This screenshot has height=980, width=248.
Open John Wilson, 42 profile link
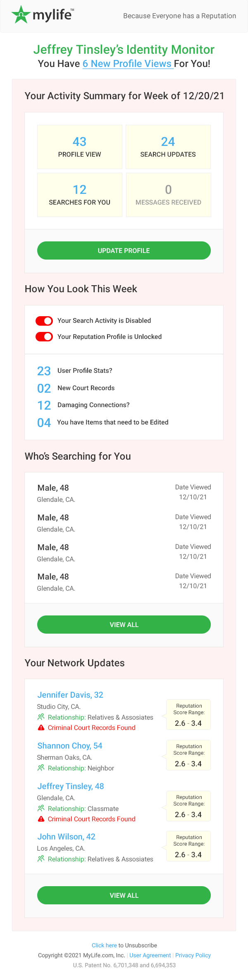(67, 837)
